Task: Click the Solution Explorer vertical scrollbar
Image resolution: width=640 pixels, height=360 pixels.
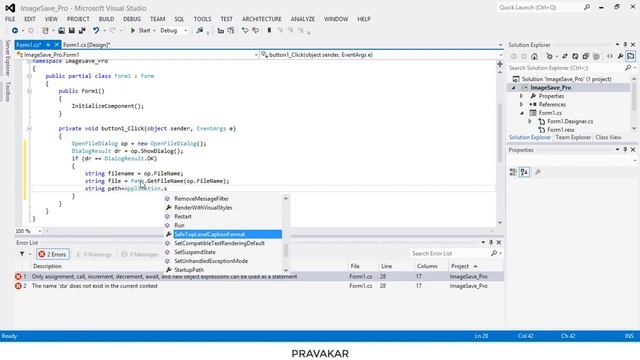Action: coord(634,104)
